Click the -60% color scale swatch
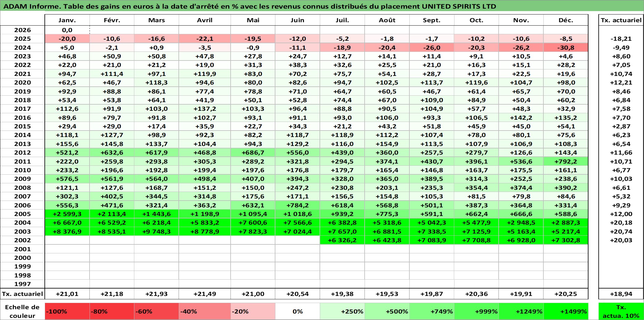The image size is (644, 320). click(x=157, y=311)
